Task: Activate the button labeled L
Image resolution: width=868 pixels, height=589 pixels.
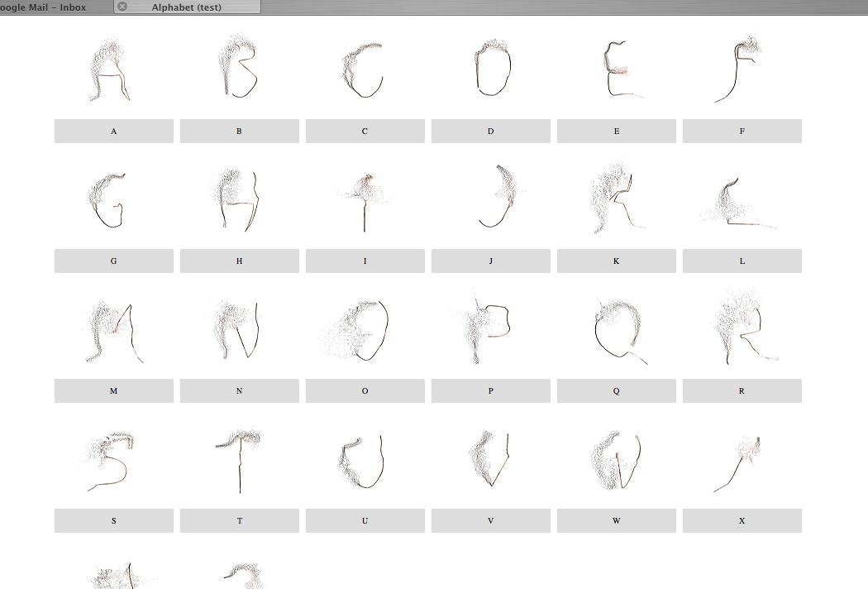Action: pos(742,261)
